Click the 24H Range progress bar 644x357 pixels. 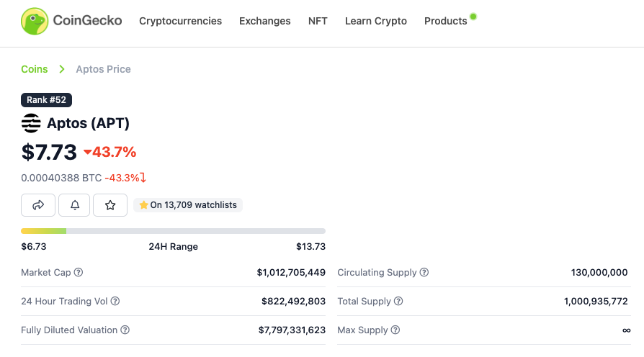pyautogui.click(x=173, y=231)
